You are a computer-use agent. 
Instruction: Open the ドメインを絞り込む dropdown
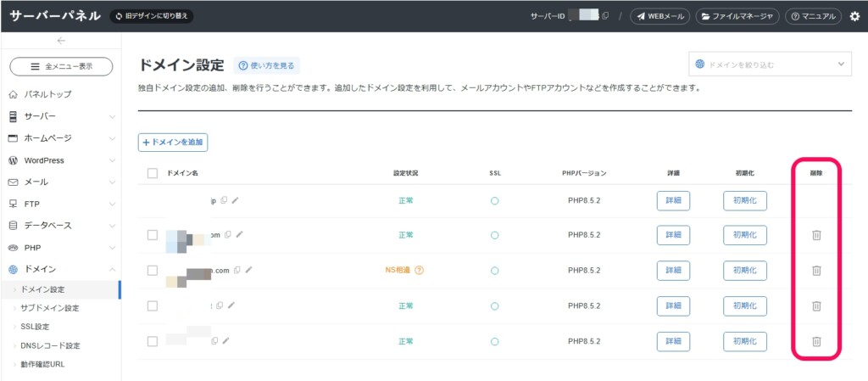[x=770, y=64]
